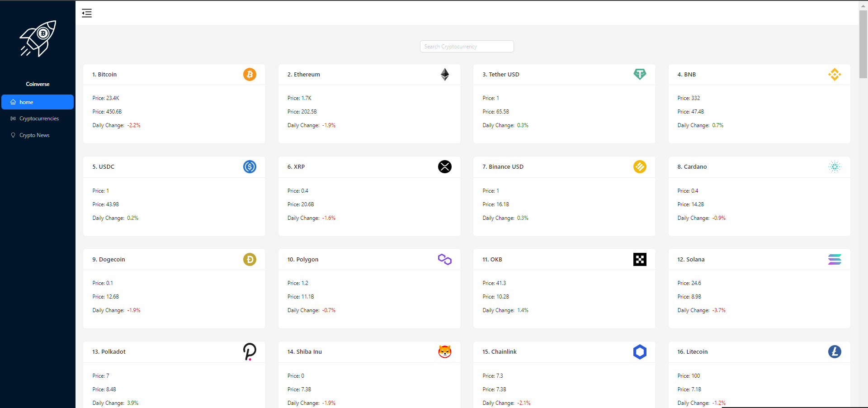
Task: Click the USDC coin icon
Action: pyautogui.click(x=250, y=167)
